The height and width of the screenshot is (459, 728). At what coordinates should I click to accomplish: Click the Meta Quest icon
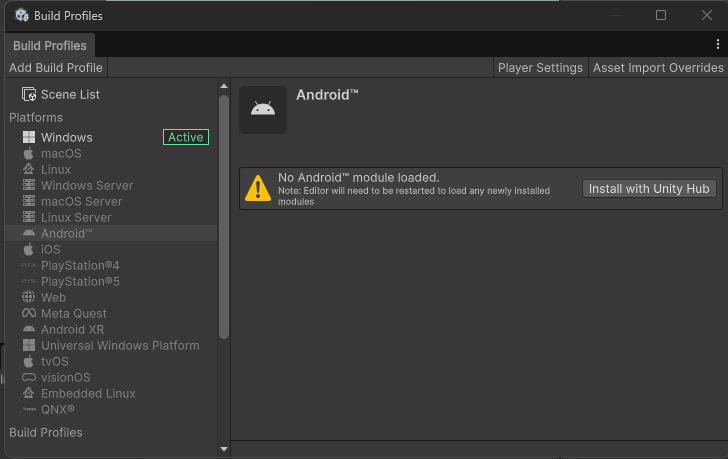[x=29, y=314]
